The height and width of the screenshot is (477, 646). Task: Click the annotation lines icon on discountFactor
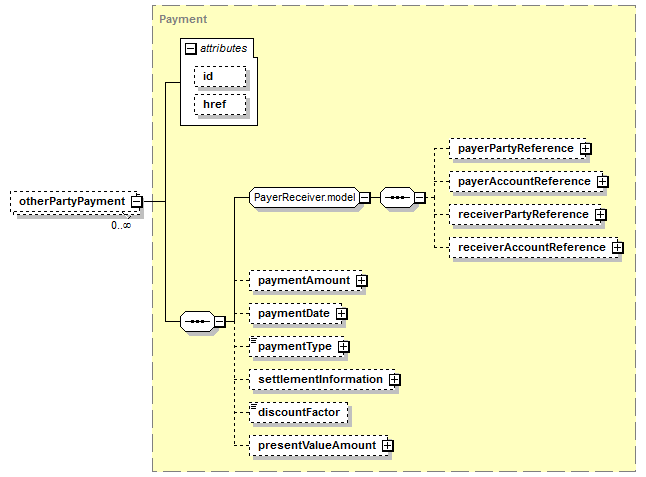[x=253, y=406]
